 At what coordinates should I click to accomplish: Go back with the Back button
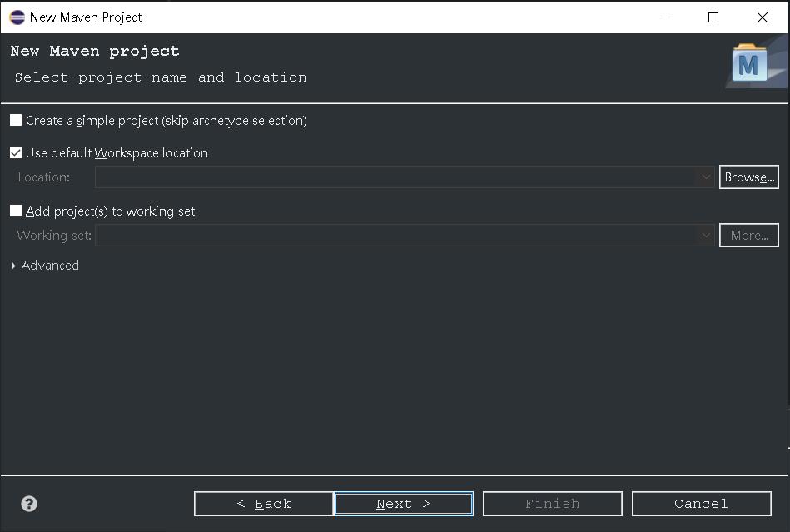(x=264, y=504)
